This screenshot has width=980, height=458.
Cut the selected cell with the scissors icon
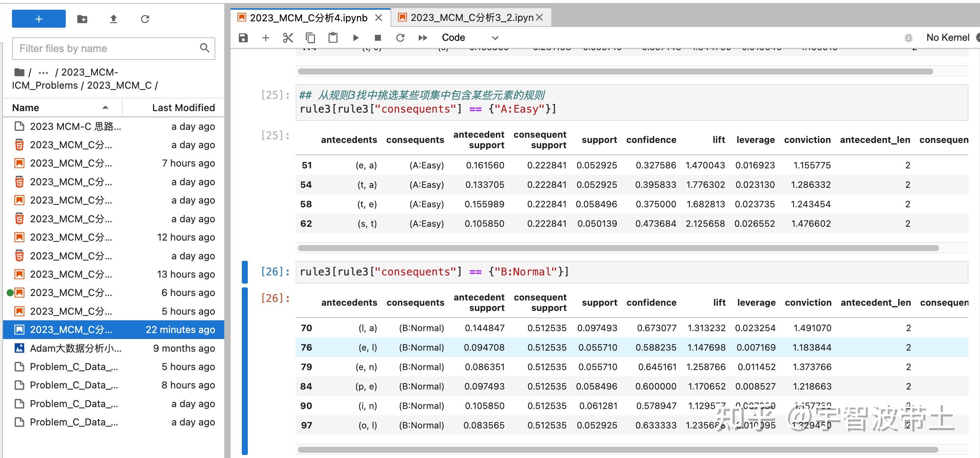pos(288,38)
